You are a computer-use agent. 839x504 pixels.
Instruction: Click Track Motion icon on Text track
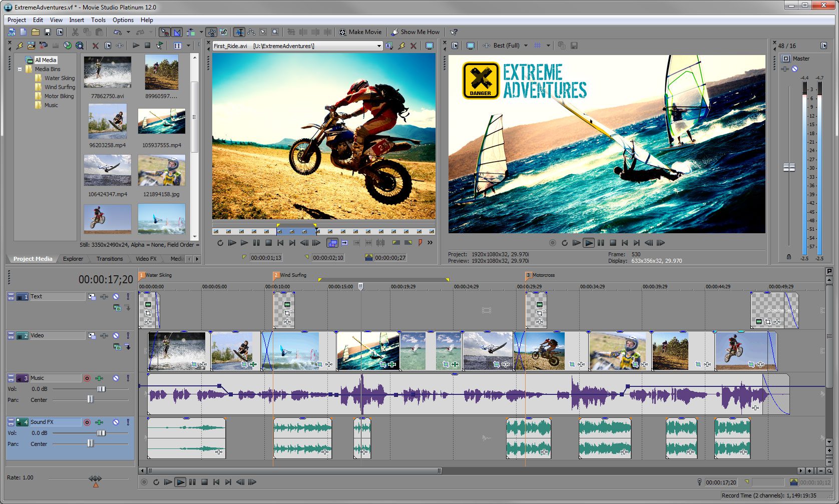click(x=92, y=297)
